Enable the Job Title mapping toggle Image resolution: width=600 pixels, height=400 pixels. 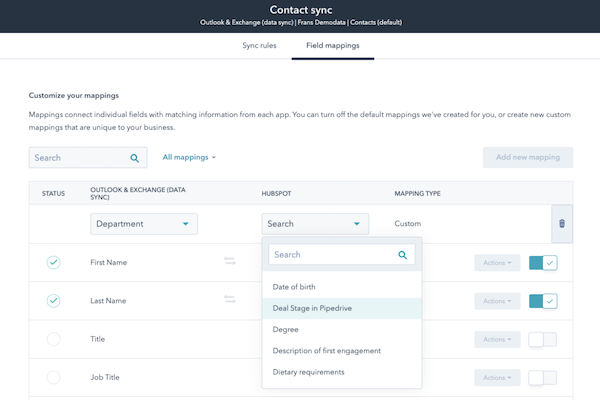pyautogui.click(x=543, y=378)
